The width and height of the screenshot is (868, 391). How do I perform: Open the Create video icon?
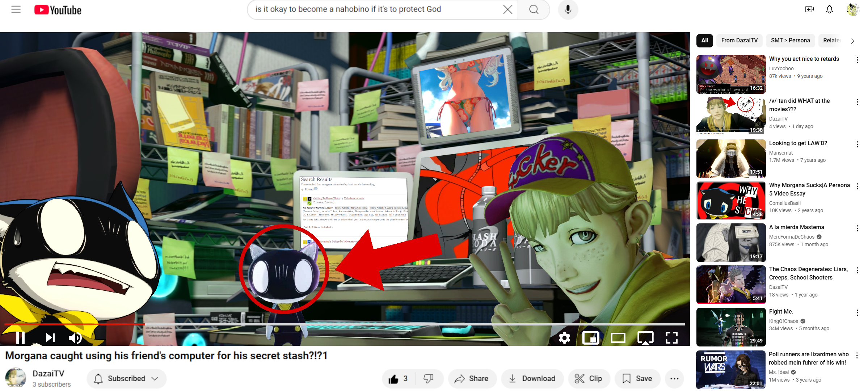pos(809,10)
